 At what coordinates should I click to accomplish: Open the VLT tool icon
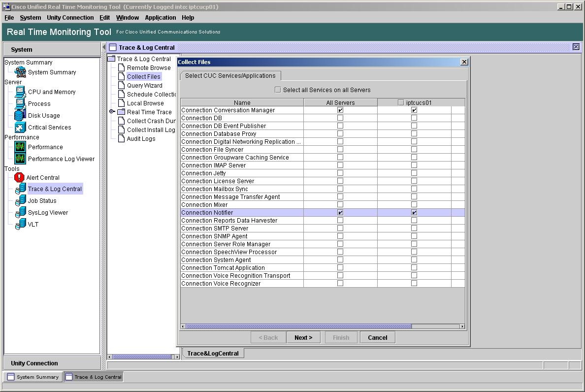pos(21,224)
